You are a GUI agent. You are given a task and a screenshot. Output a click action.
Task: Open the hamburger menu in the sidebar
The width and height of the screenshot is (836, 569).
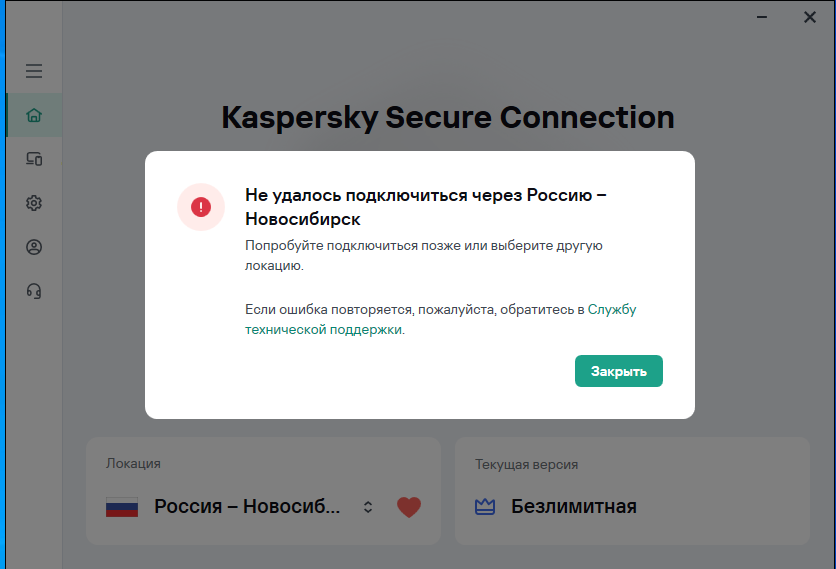click(x=34, y=71)
